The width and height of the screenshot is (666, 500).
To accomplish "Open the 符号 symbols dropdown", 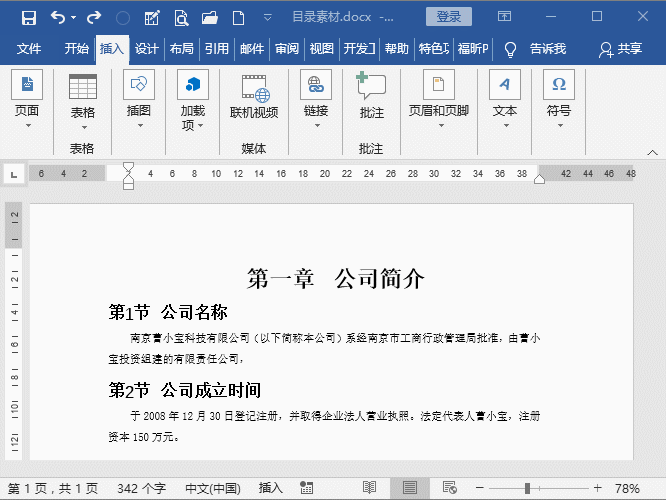I will click(559, 99).
